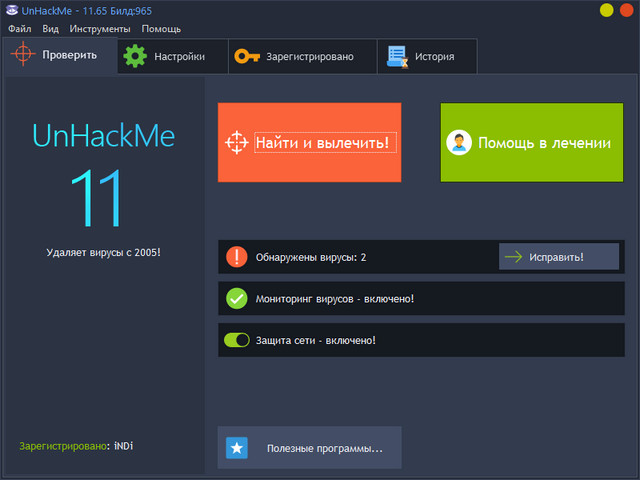Click the crosshair icon on Проверить tab

[x=23, y=55]
